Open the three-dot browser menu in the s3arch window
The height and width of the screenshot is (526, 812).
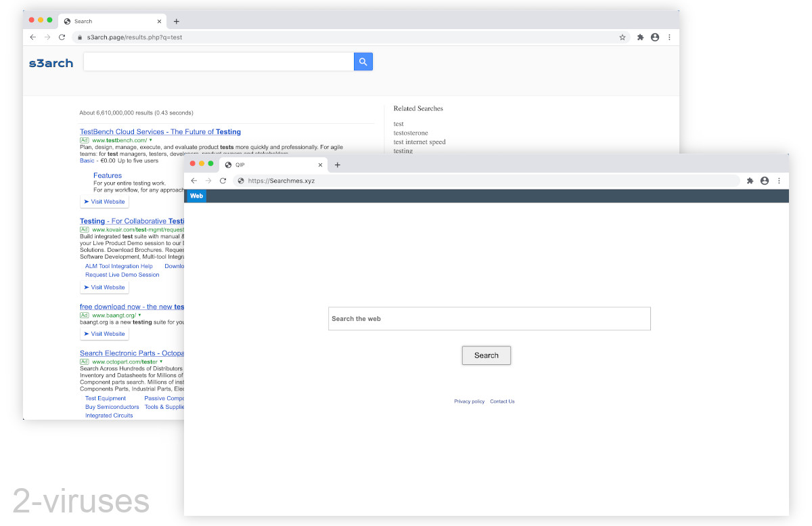(669, 37)
